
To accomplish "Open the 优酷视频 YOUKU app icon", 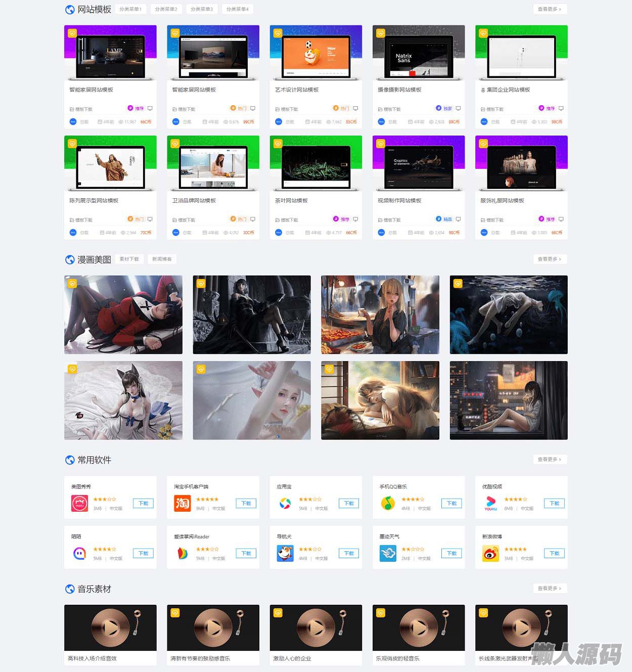I will click(490, 503).
